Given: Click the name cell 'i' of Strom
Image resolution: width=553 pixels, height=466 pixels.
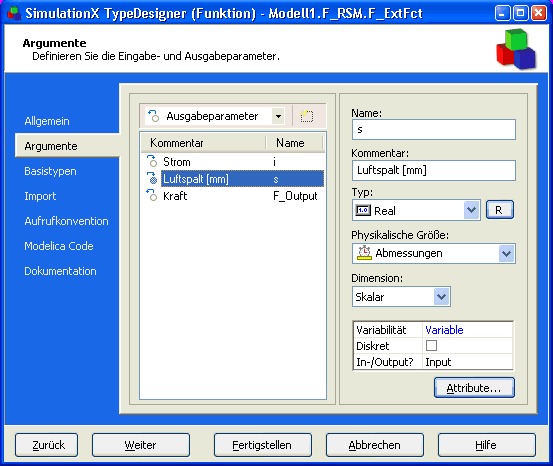Looking at the screenshot, I should click(x=274, y=162).
